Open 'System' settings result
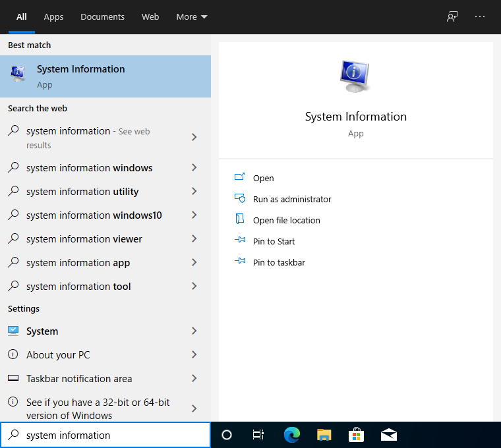This screenshot has width=501, height=448. point(105,331)
